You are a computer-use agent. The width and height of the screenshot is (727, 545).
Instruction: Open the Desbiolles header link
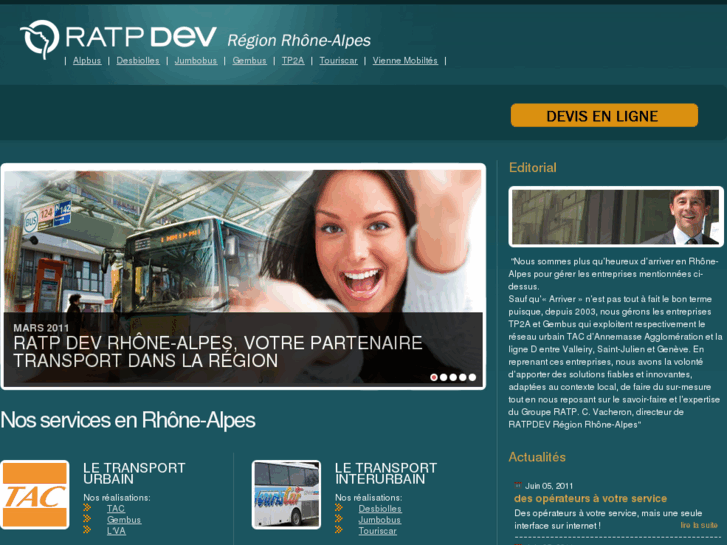(138, 61)
